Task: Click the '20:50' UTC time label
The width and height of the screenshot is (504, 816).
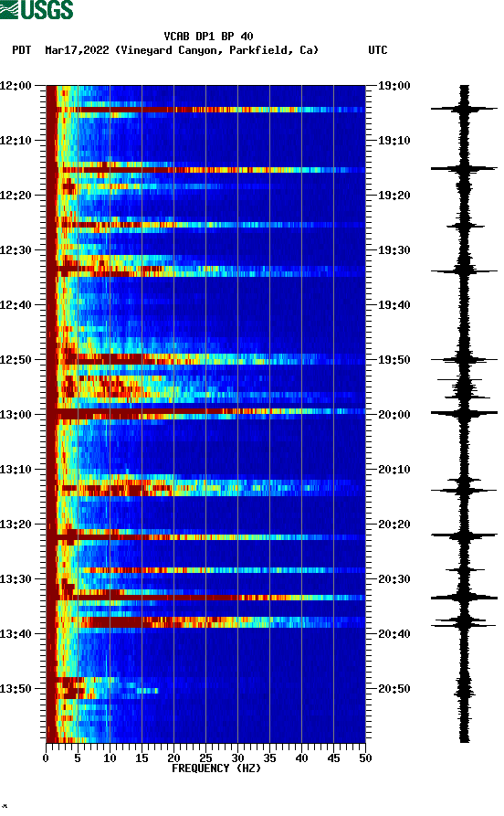Action: (x=394, y=688)
